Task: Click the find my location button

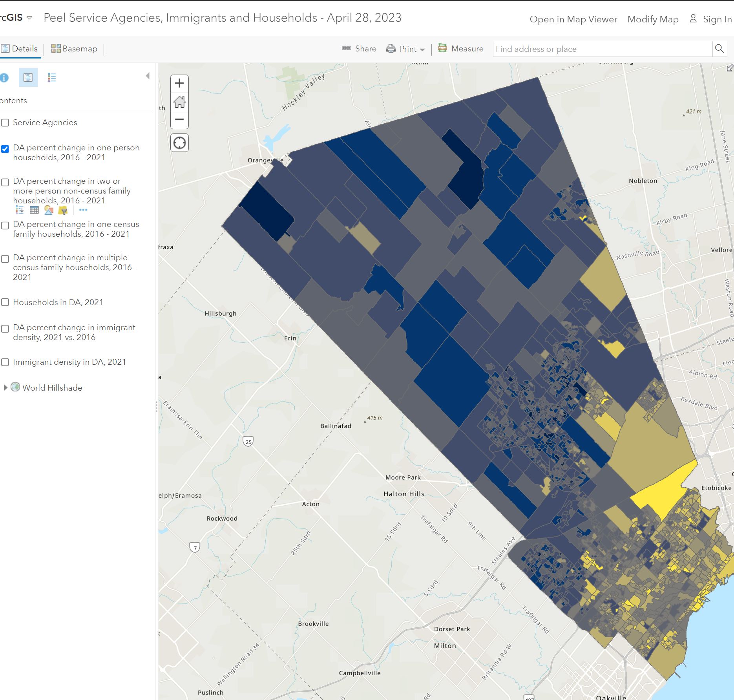Action: pyautogui.click(x=179, y=143)
